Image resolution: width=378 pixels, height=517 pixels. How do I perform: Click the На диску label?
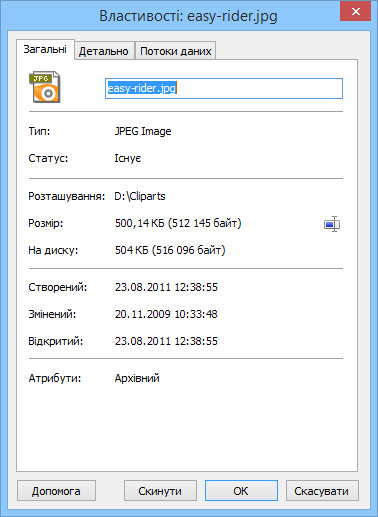[53, 250]
